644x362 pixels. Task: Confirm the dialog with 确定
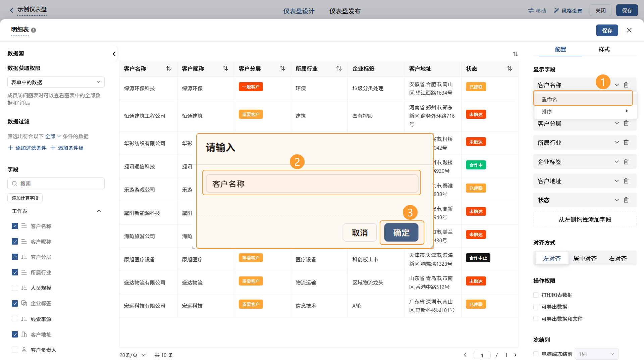401,232
